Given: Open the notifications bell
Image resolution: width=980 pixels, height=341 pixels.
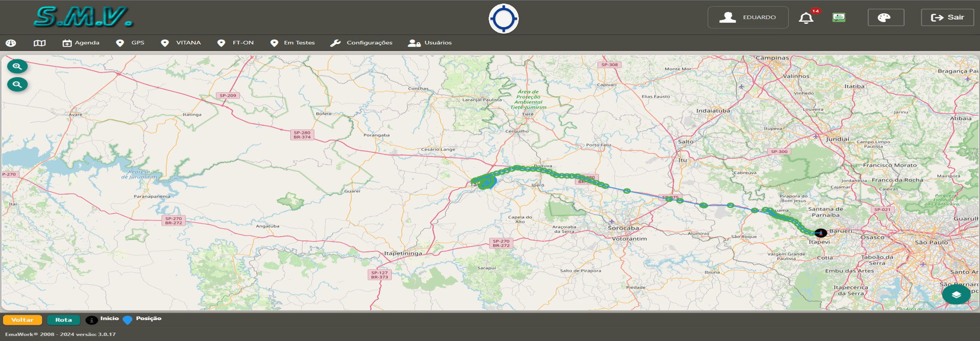Looking at the screenshot, I should (x=806, y=18).
